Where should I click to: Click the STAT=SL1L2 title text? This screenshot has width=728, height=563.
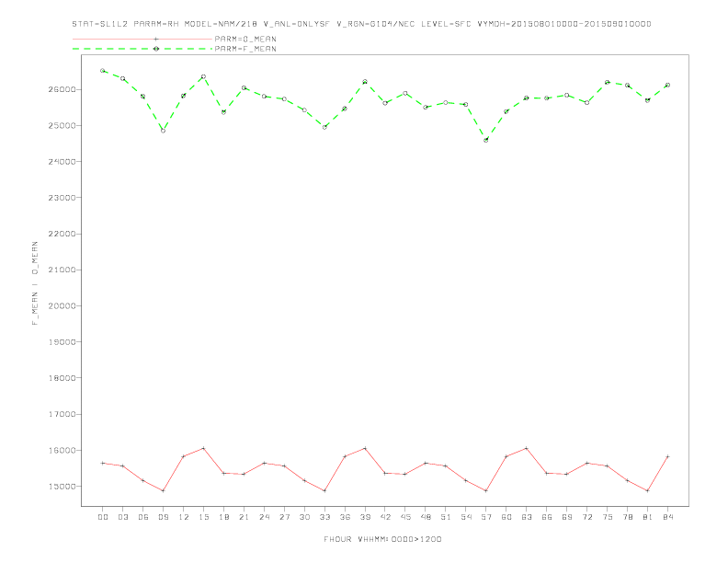[x=100, y=24]
